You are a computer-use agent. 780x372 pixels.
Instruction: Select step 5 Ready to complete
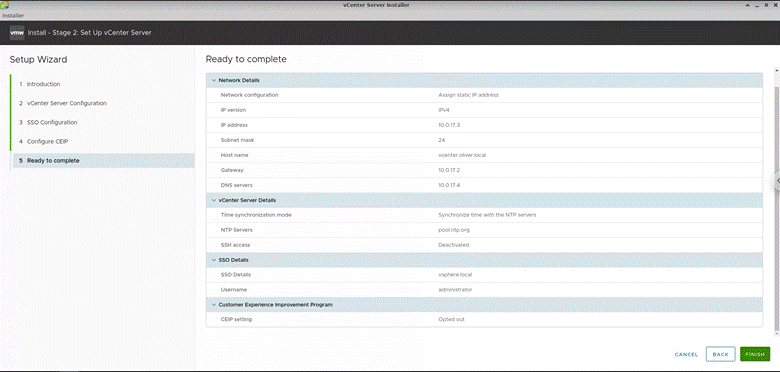click(x=103, y=161)
